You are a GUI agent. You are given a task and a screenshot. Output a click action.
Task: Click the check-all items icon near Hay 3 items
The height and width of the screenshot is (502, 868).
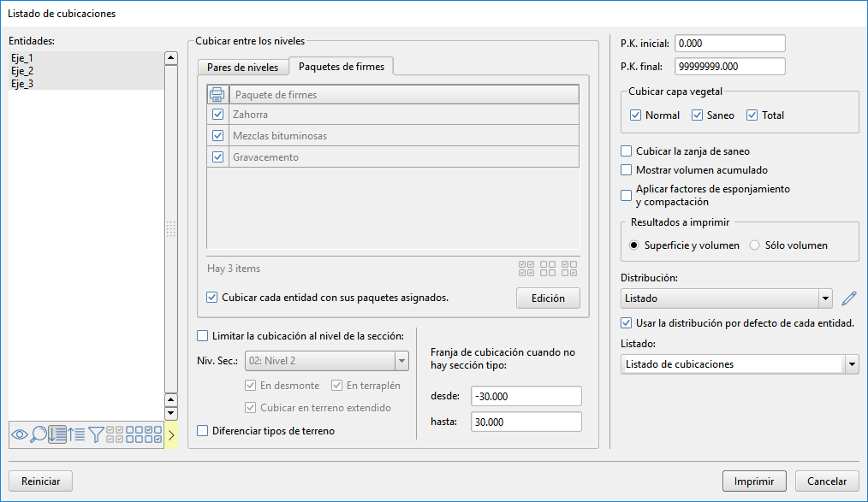[x=526, y=268]
